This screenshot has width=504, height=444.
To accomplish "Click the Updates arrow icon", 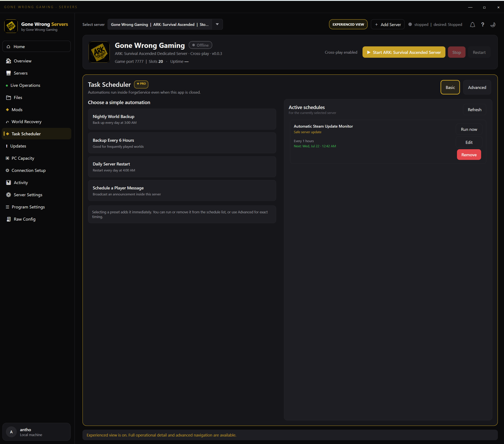I will 7,146.
